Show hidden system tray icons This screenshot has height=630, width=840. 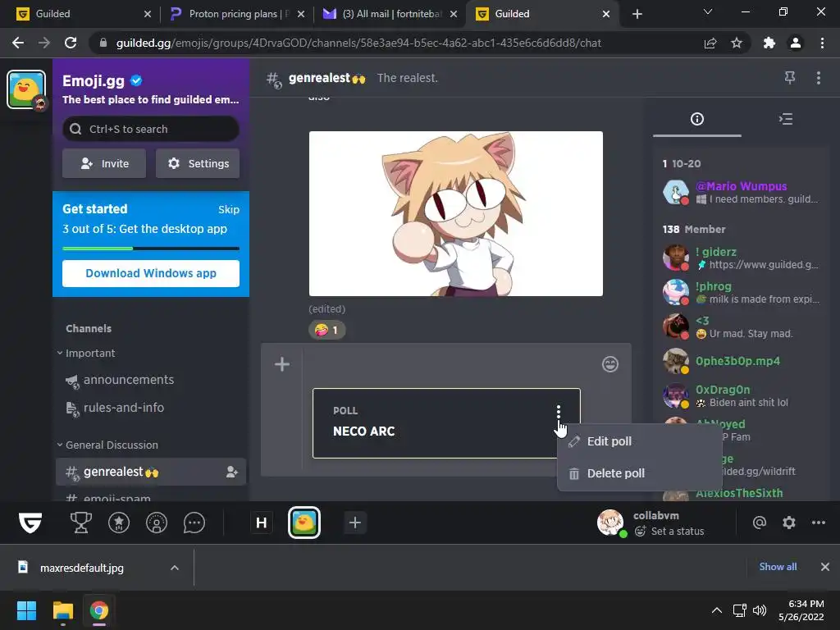pyautogui.click(x=716, y=610)
